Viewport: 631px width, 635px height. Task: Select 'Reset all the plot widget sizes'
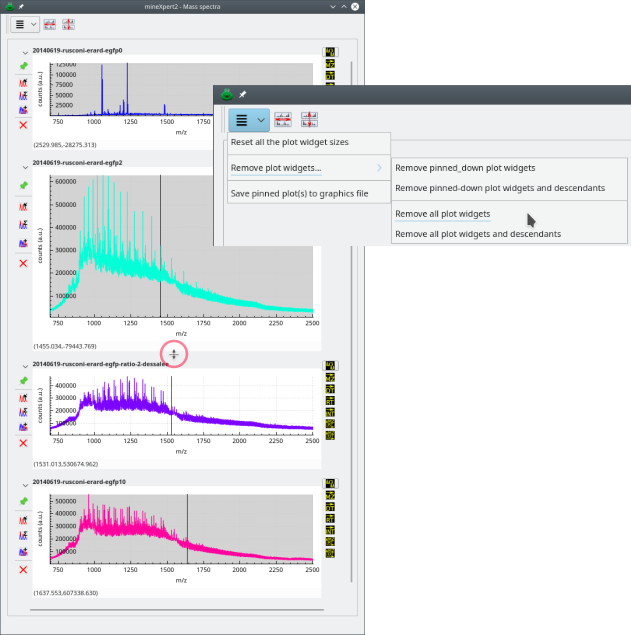[289, 142]
